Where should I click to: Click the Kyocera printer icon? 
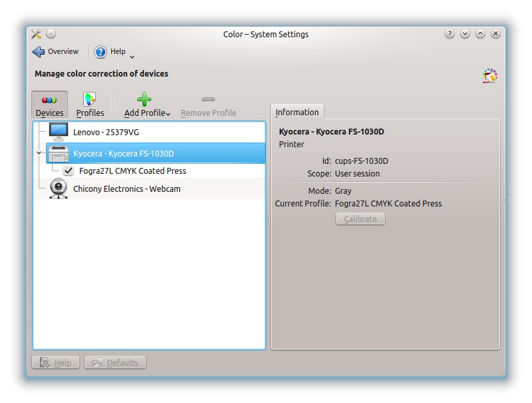click(x=59, y=153)
